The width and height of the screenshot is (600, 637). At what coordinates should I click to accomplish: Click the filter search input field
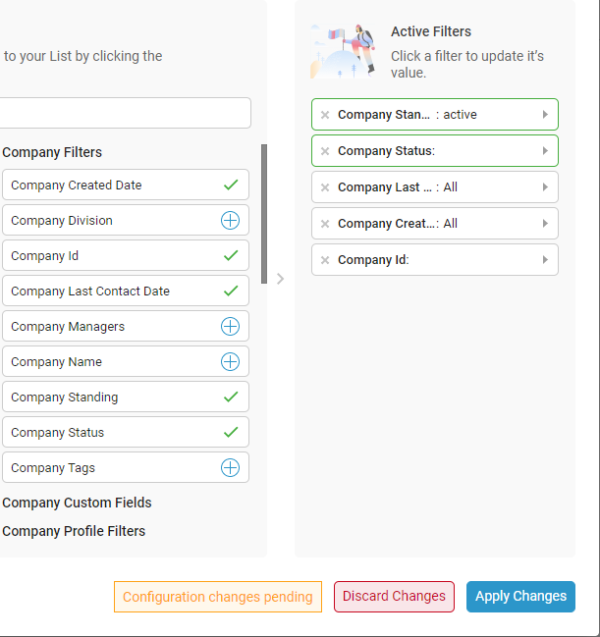tap(125, 113)
